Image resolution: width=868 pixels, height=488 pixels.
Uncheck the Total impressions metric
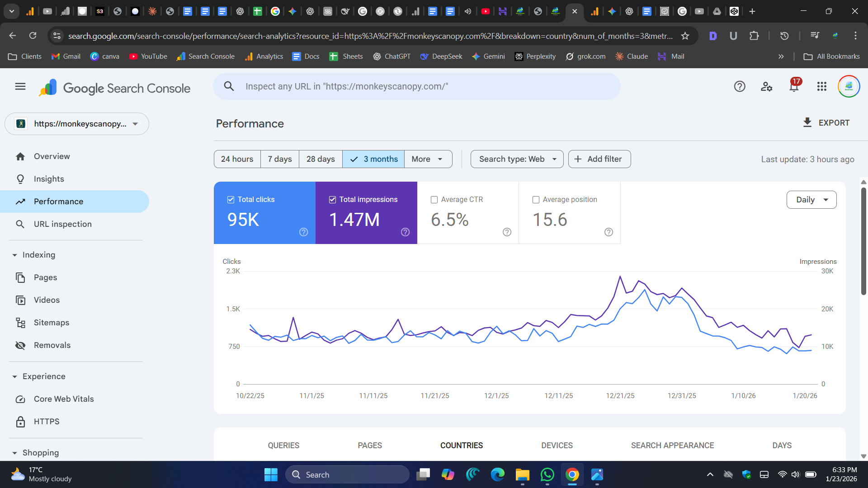(332, 199)
